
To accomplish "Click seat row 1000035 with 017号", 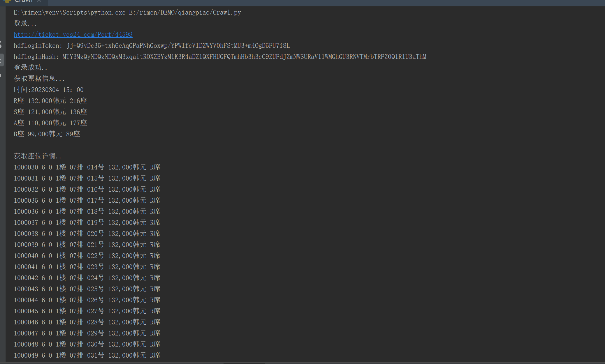I will pyautogui.click(x=87, y=201).
